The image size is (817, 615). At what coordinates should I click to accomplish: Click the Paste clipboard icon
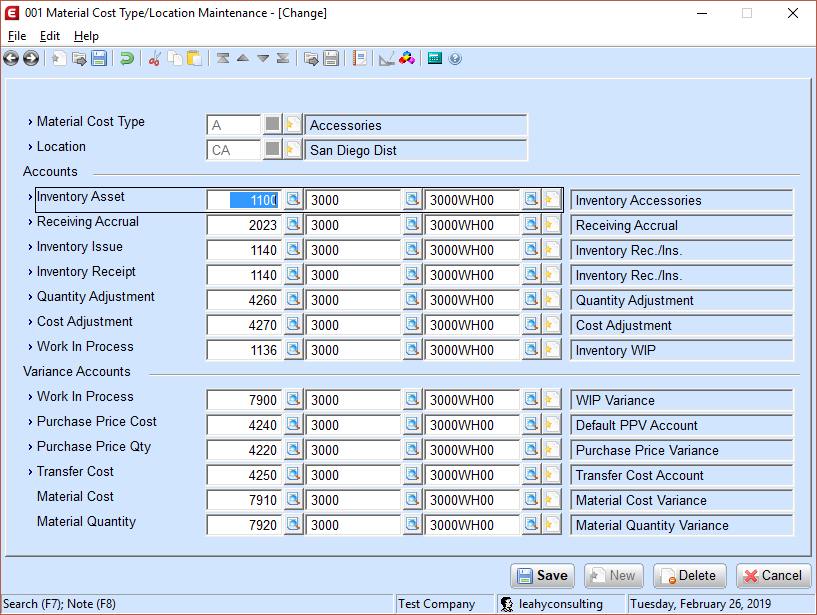(194, 58)
